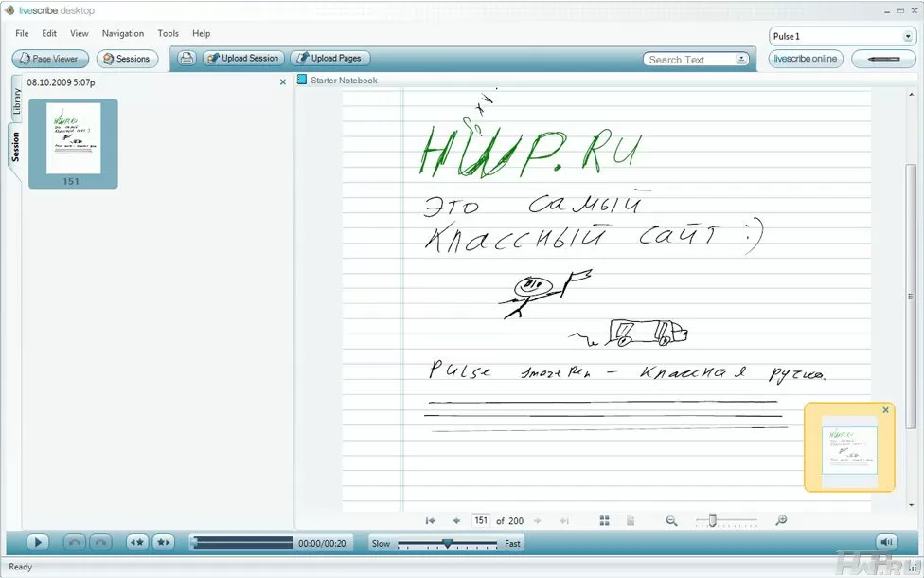Click the Starter Notebook title
This screenshot has width=924, height=578.
pos(345,81)
